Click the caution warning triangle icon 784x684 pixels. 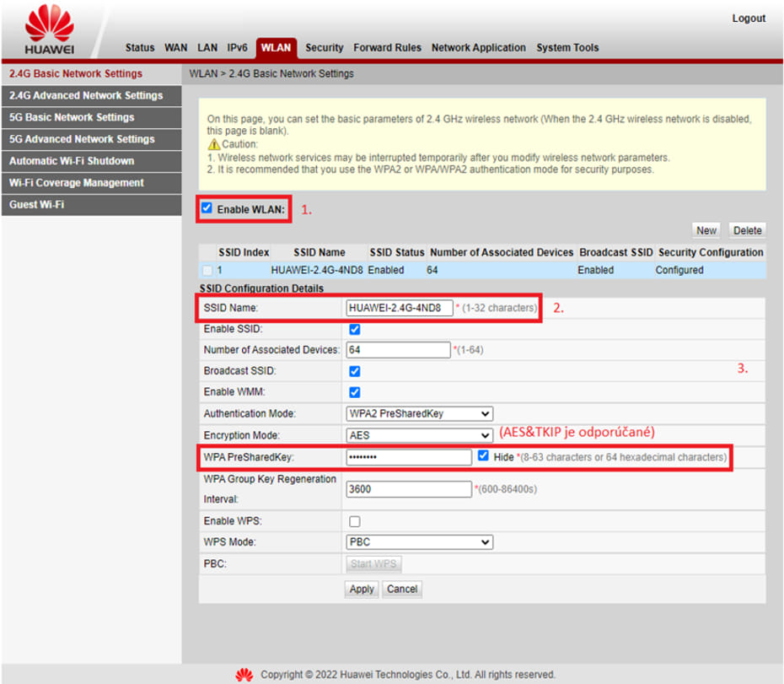pyautogui.click(x=215, y=144)
